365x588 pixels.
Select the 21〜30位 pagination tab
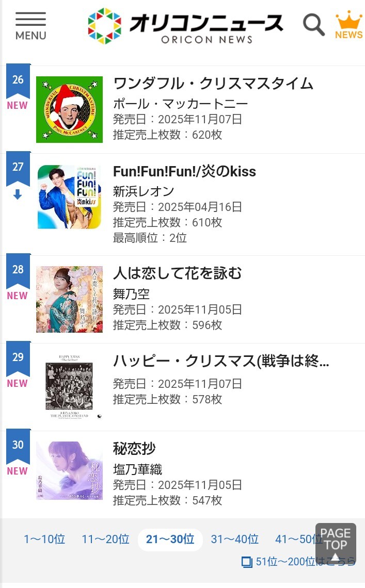point(170,539)
